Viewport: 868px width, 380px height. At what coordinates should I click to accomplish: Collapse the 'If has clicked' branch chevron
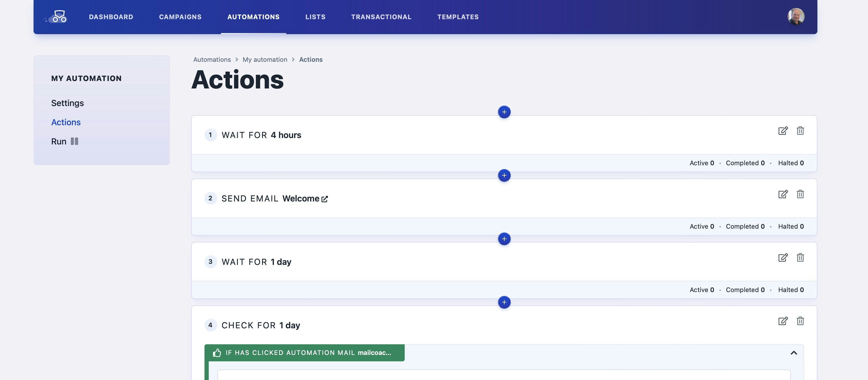pyautogui.click(x=793, y=353)
